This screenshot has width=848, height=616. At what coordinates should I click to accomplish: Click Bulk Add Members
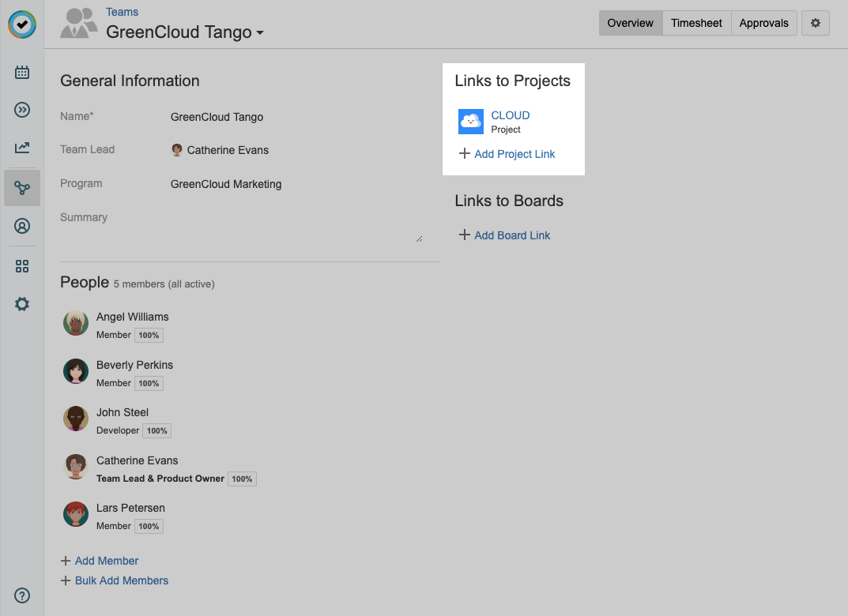click(122, 580)
